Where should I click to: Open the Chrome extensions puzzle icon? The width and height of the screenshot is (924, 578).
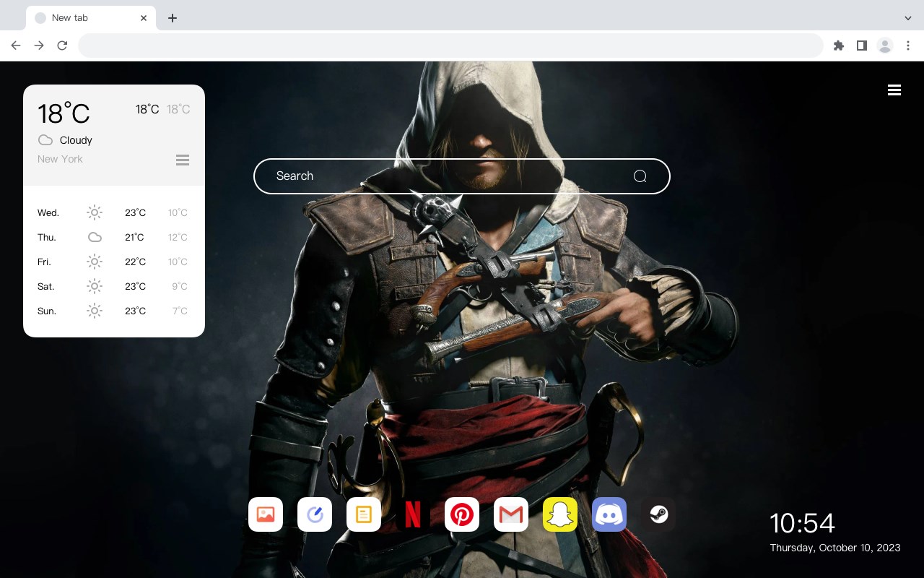click(x=838, y=46)
